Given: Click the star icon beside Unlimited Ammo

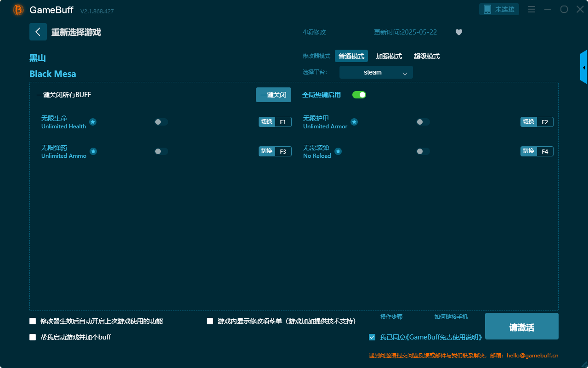Looking at the screenshot, I should click(x=93, y=151).
